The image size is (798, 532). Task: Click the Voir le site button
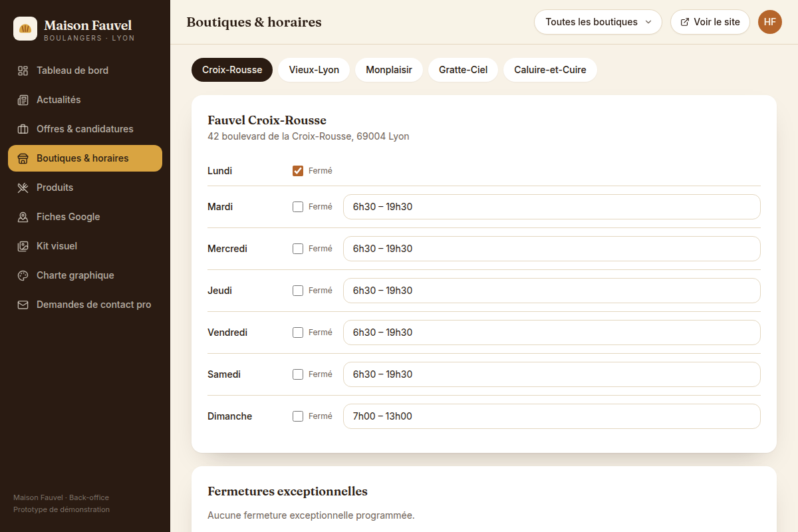point(710,22)
